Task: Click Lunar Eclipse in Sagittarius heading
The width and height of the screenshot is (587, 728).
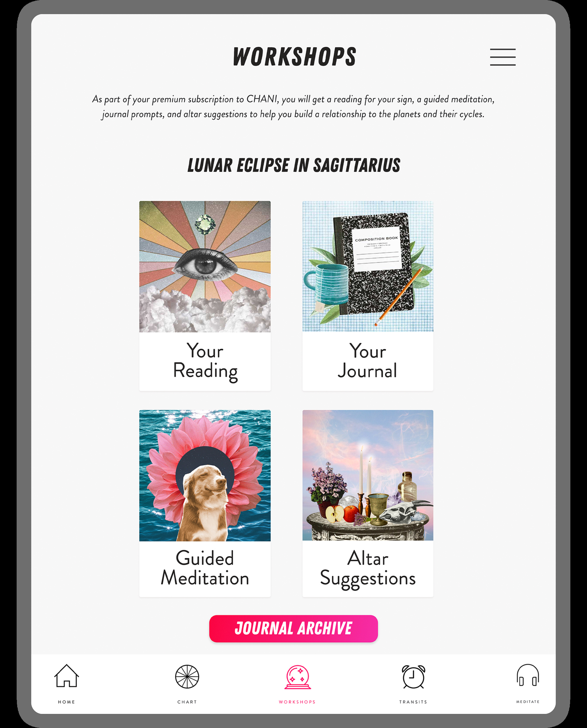Action: click(293, 165)
